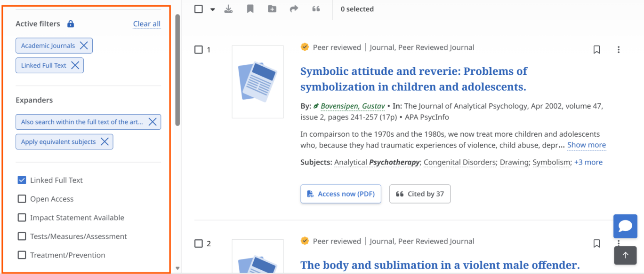The height and width of the screenshot is (274, 644).
Task: Bookmark result 2 article
Action: pyautogui.click(x=596, y=243)
